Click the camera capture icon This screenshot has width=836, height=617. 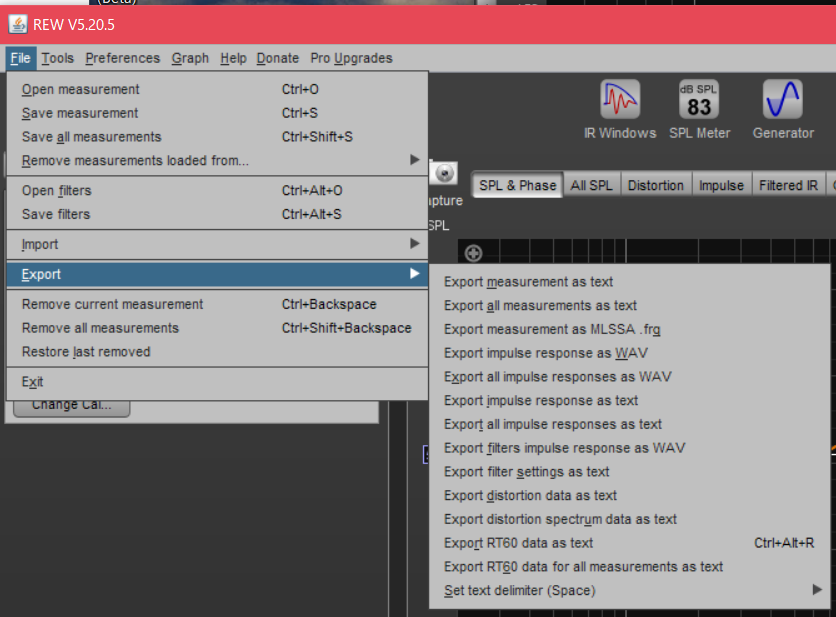[x=445, y=173]
